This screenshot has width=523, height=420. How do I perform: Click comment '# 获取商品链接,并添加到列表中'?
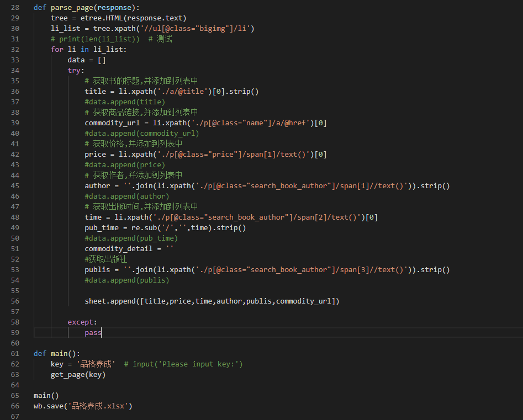point(141,113)
